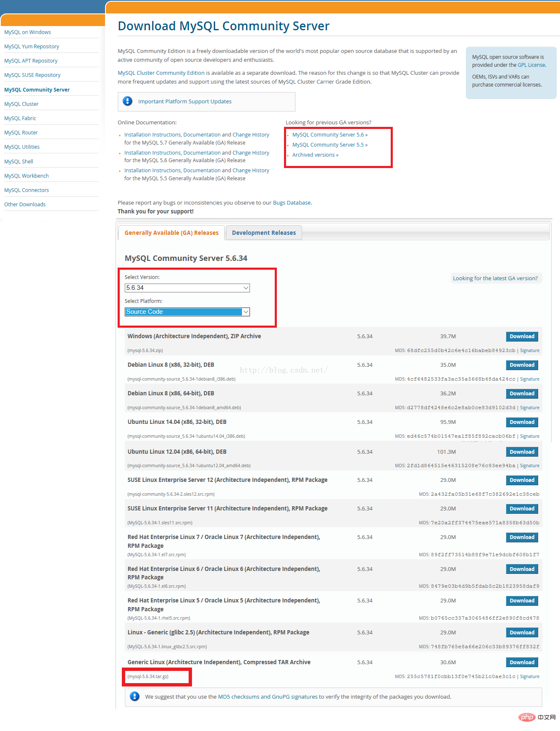Click the 101.3M size of Ubuntu 12.04
This screenshot has height=731, width=560.
click(x=446, y=452)
